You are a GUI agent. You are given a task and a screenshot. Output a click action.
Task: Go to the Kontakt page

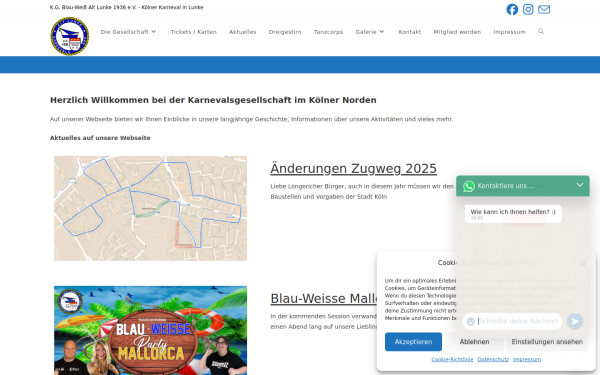(x=409, y=32)
